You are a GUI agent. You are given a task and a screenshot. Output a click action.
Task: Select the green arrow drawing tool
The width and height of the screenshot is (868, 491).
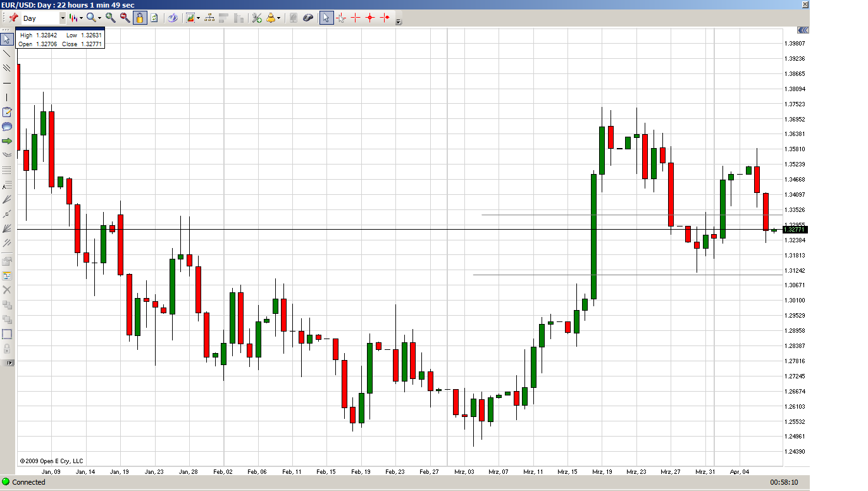click(x=7, y=140)
